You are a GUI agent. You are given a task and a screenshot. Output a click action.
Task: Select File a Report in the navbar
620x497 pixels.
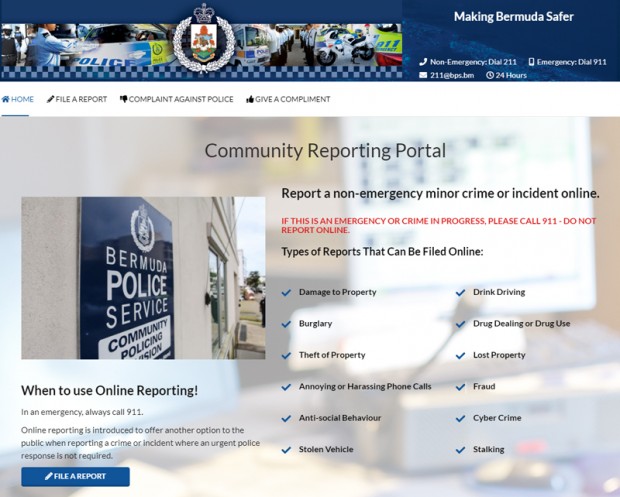[82, 99]
